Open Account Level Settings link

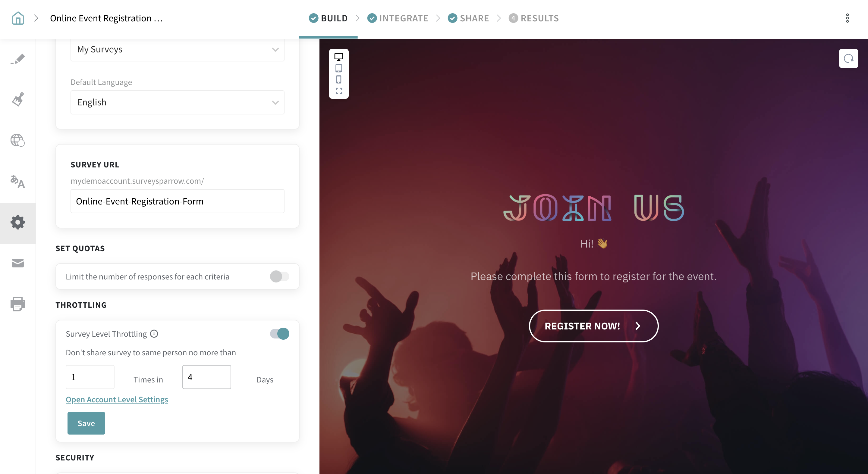[x=117, y=400]
